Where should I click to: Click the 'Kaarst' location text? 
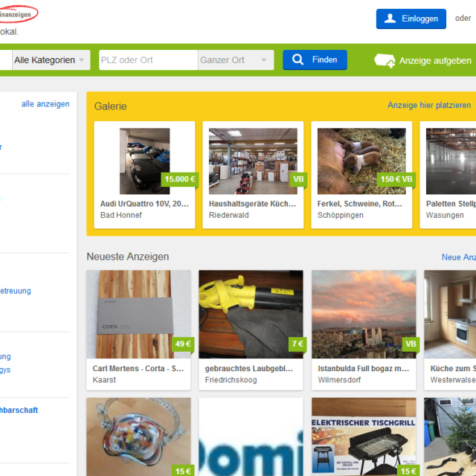[104, 380]
